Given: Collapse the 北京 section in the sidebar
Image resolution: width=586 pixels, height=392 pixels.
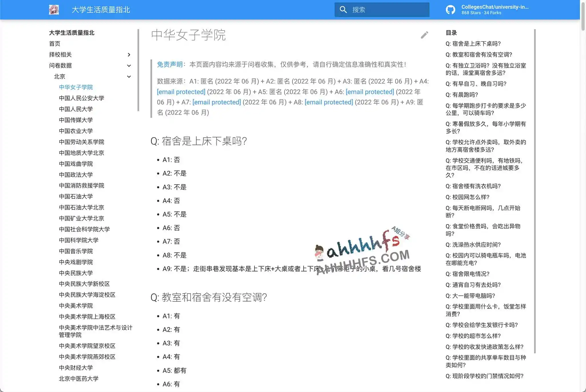Looking at the screenshot, I should (129, 76).
